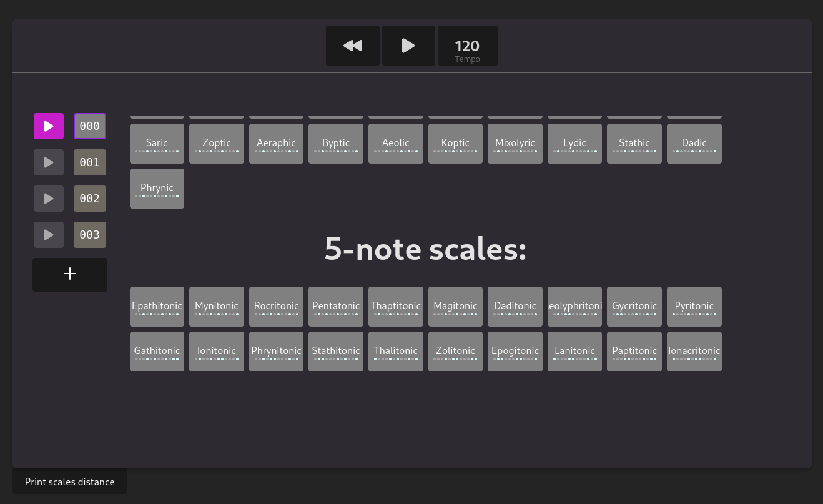Screen dimensions: 823x504
Task: Choose the Pentatonic scale tile
Action: [x=336, y=307]
